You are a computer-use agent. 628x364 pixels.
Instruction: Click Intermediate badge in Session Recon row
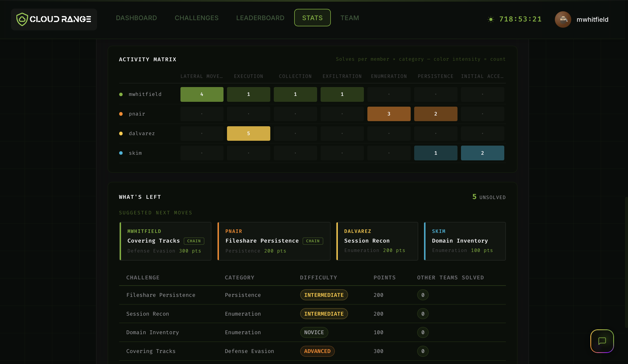click(x=324, y=314)
